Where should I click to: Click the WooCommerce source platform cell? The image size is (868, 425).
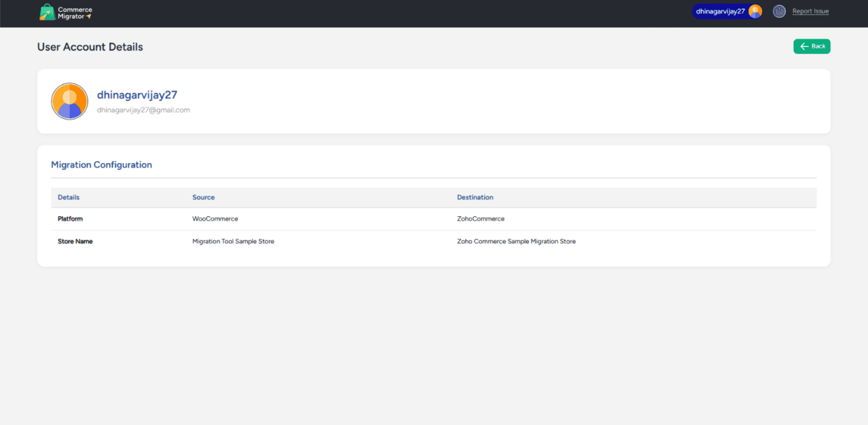(215, 219)
